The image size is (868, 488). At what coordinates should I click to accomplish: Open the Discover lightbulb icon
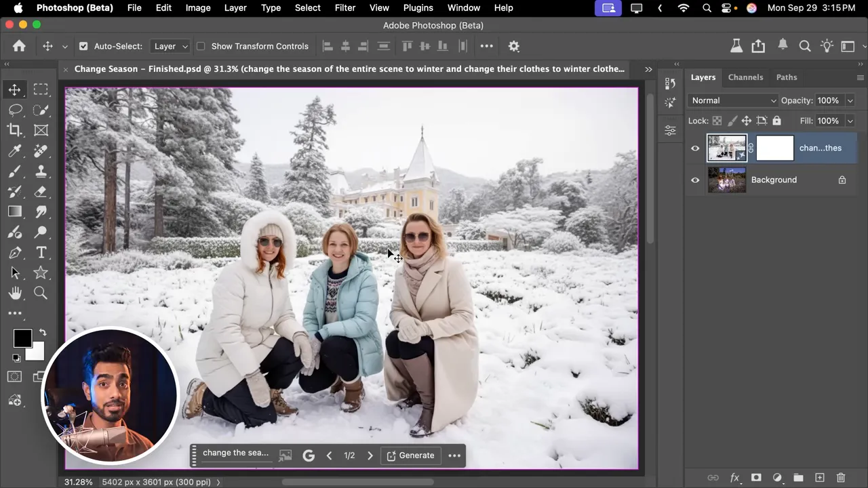click(x=827, y=46)
